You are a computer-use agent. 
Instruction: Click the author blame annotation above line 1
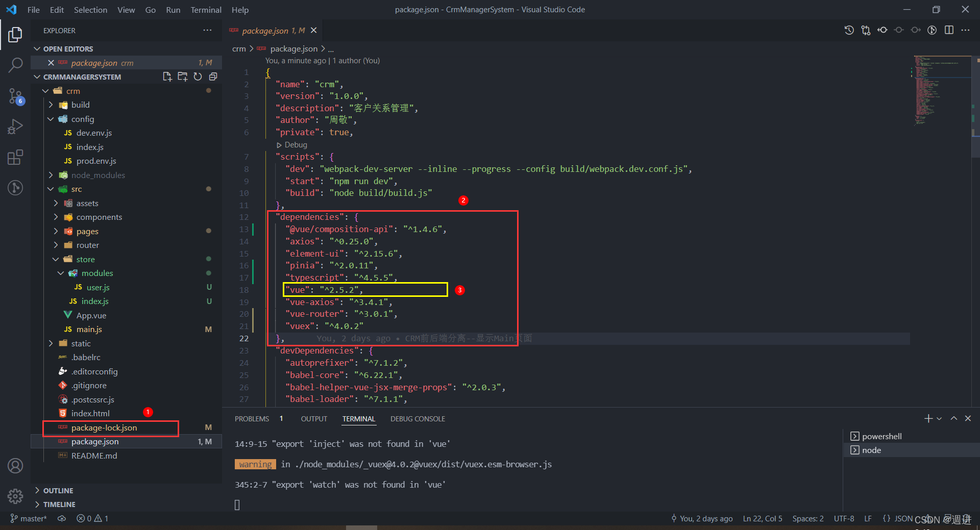tap(322, 61)
